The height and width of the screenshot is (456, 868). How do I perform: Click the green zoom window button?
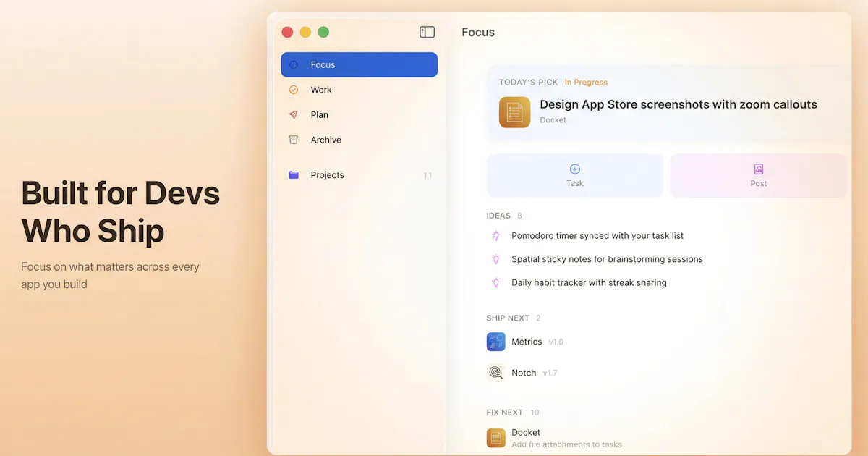tap(323, 32)
